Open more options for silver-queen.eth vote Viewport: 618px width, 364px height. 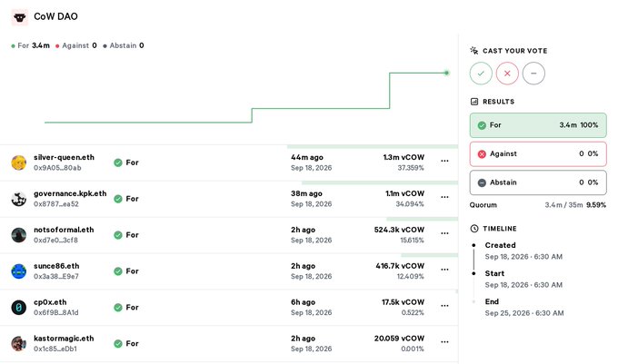444,161
